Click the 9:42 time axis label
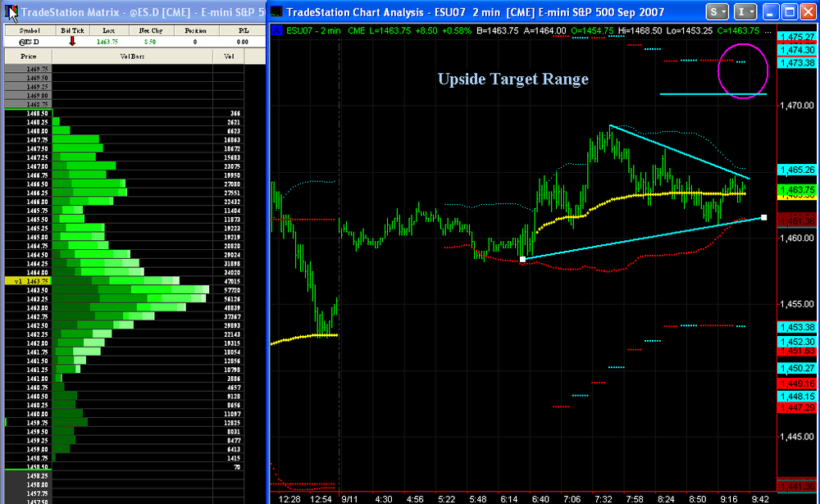This screenshot has height=504, width=820. (760, 499)
